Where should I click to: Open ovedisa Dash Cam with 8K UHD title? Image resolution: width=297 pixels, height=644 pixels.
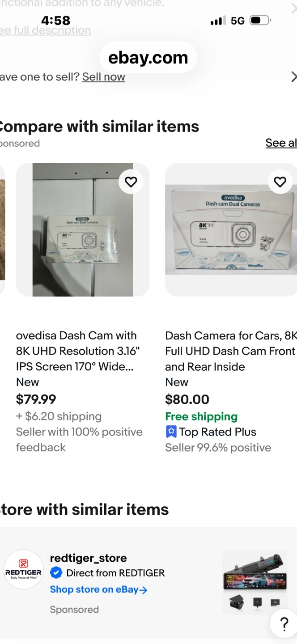point(76,351)
